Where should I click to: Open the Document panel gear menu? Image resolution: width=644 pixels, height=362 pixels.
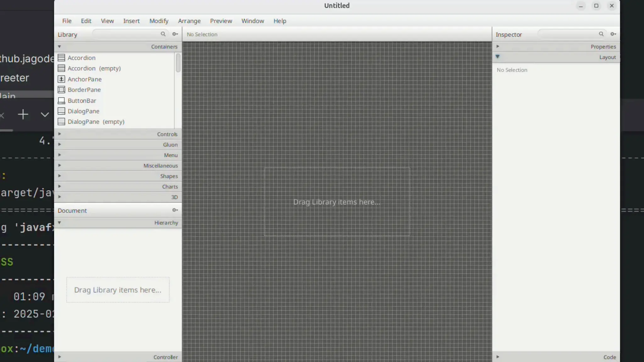[x=175, y=210]
